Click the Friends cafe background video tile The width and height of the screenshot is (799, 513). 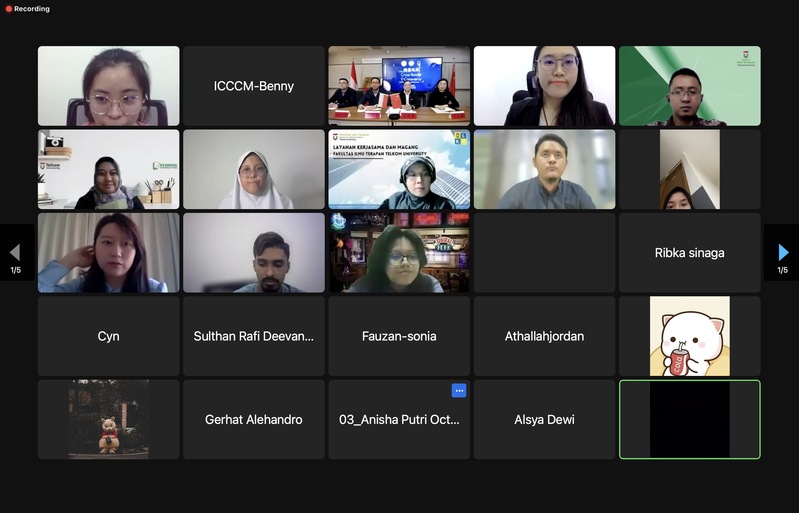[399, 253]
